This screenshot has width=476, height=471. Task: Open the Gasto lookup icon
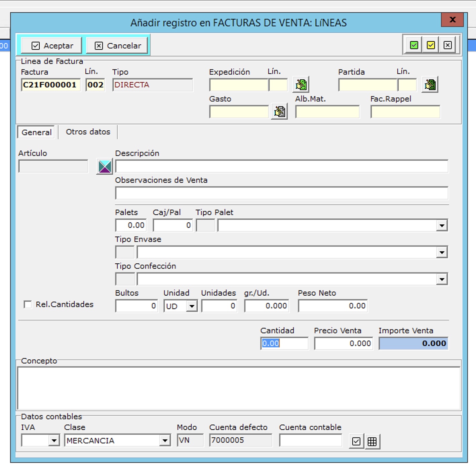pos(279,112)
